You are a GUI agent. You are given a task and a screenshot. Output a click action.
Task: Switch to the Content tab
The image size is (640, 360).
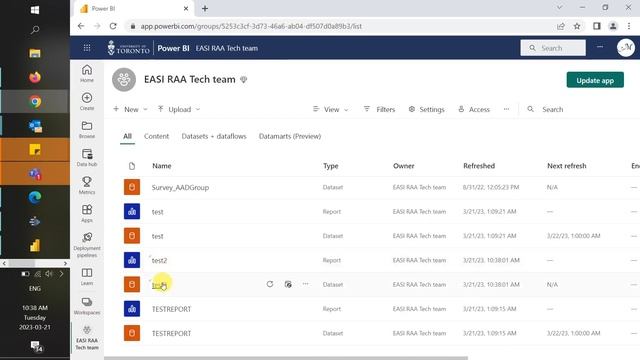156,136
